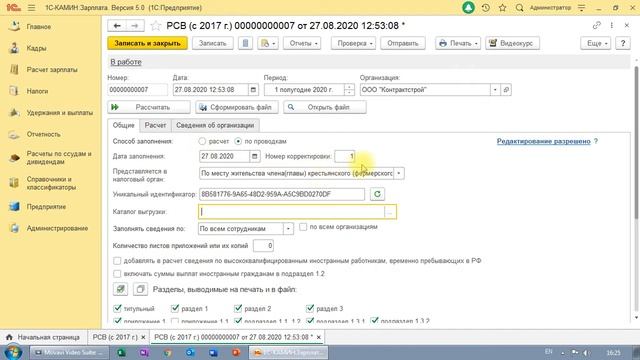640x360 pixels.
Task: Open Отчетность section in sidebar
Action: (x=43, y=134)
